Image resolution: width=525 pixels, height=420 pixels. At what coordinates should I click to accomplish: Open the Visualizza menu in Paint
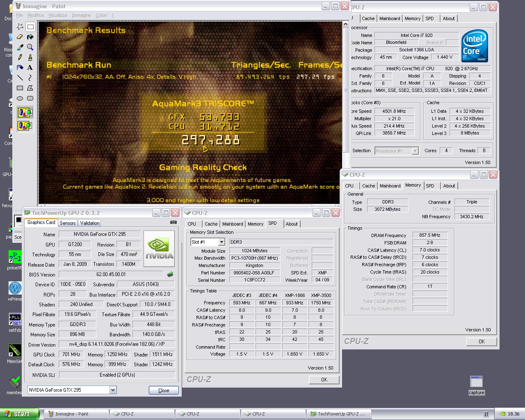tap(57, 15)
